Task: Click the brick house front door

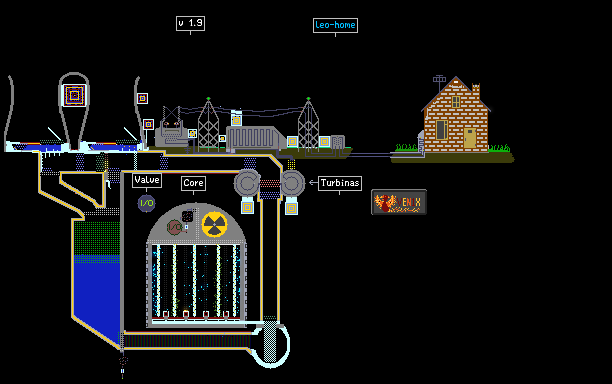Action: 470,138
